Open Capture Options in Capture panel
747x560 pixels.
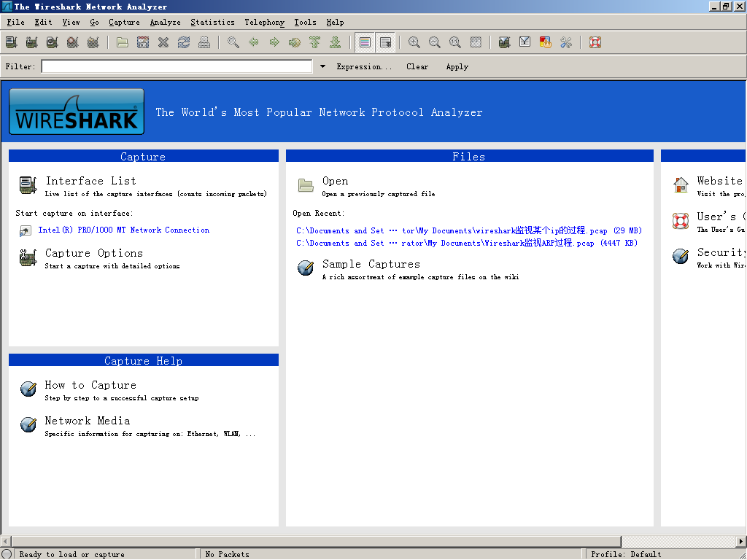point(94,253)
